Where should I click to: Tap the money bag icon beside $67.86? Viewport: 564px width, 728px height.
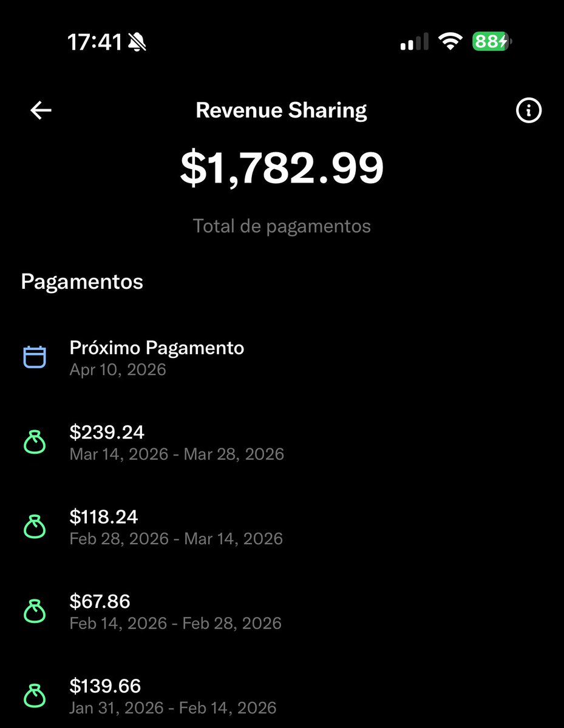(x=35, y=611)
